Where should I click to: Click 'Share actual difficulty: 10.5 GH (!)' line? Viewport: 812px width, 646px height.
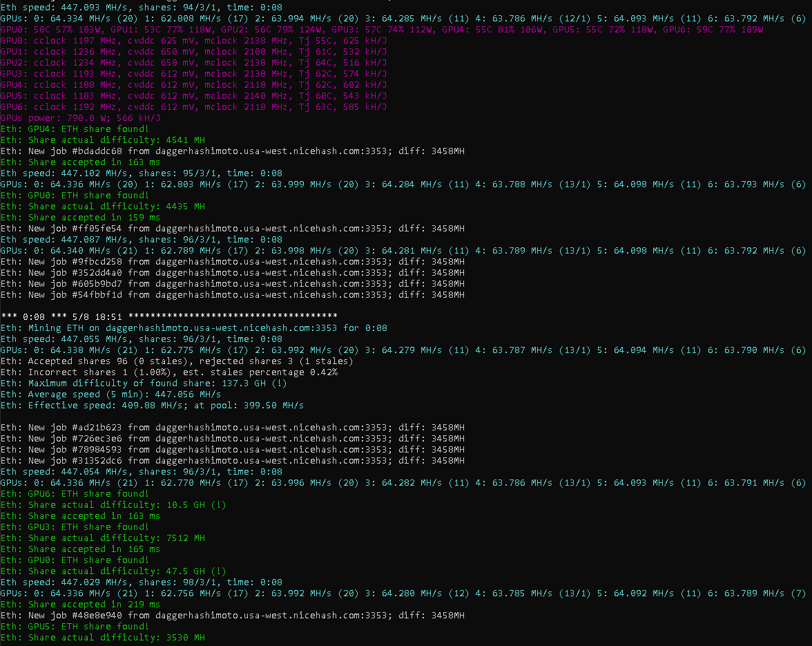(113, 504)
